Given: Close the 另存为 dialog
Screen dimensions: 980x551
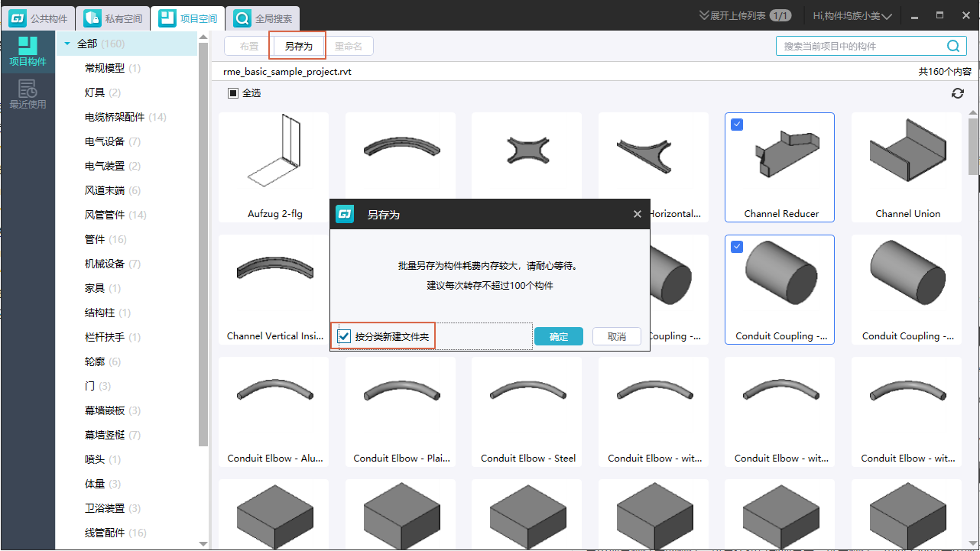Looking at the screenshot, I should click(x=638, y=215).
